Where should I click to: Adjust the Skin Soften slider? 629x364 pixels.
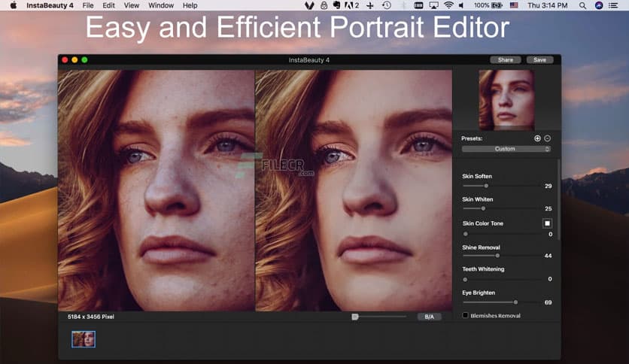pyautogui.click(x=501, y=186)
